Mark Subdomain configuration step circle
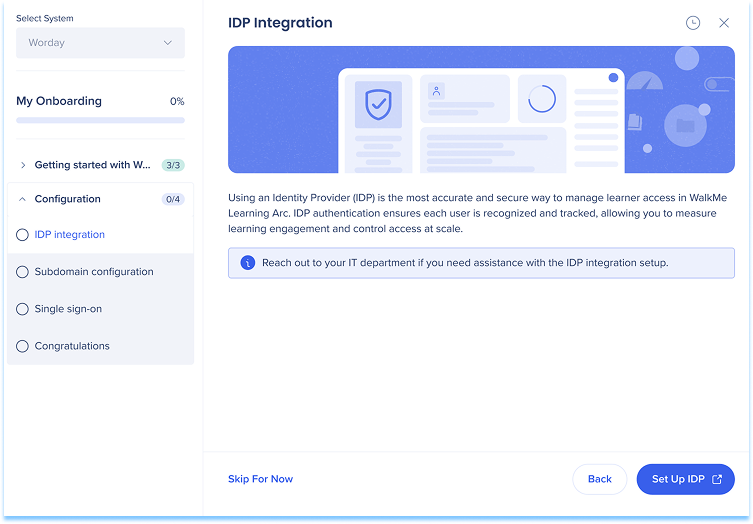The image size is (753, 524). click(x=23, y=272)
